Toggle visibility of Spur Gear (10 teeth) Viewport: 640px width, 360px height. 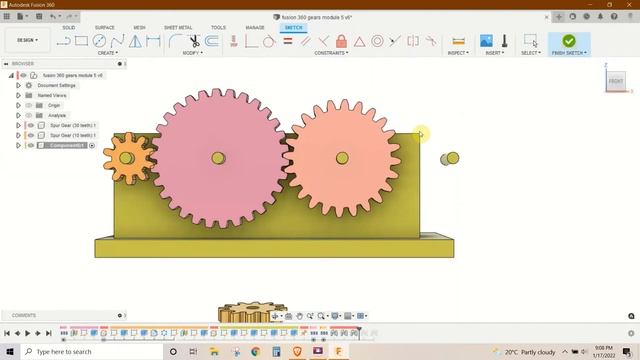coord(31,135)
